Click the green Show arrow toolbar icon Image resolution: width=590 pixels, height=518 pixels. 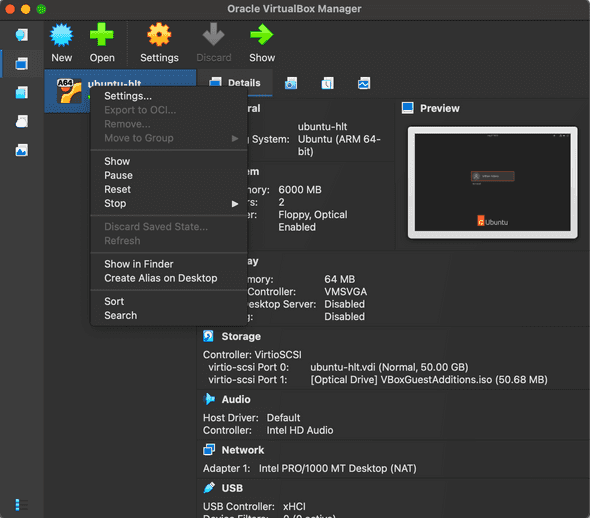(x=262, y=35)
